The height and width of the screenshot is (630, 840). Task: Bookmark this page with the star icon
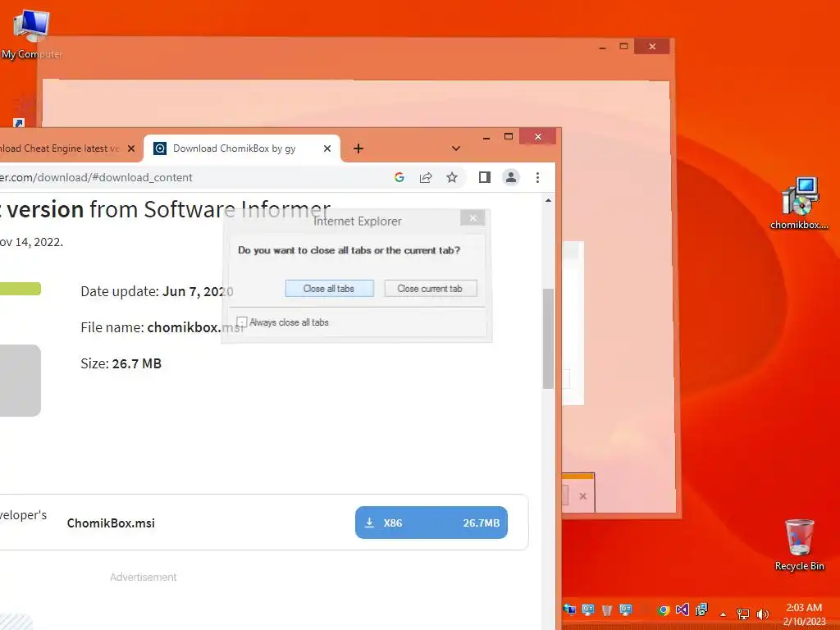coord(452,177)
